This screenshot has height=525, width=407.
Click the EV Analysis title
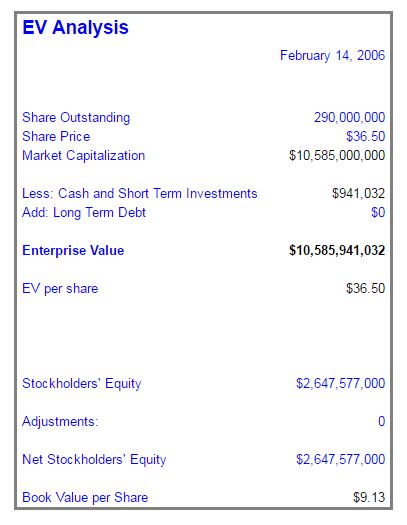[75, 28]
